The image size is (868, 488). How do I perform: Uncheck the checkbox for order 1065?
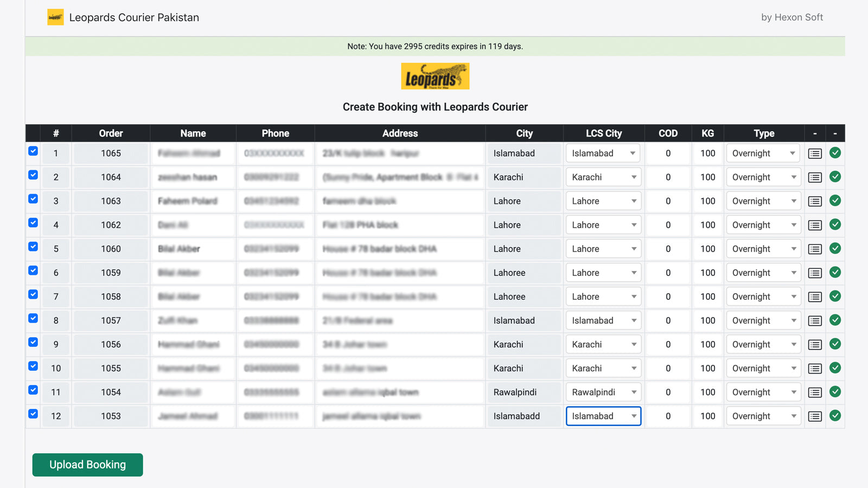click(x=33, y=151)
